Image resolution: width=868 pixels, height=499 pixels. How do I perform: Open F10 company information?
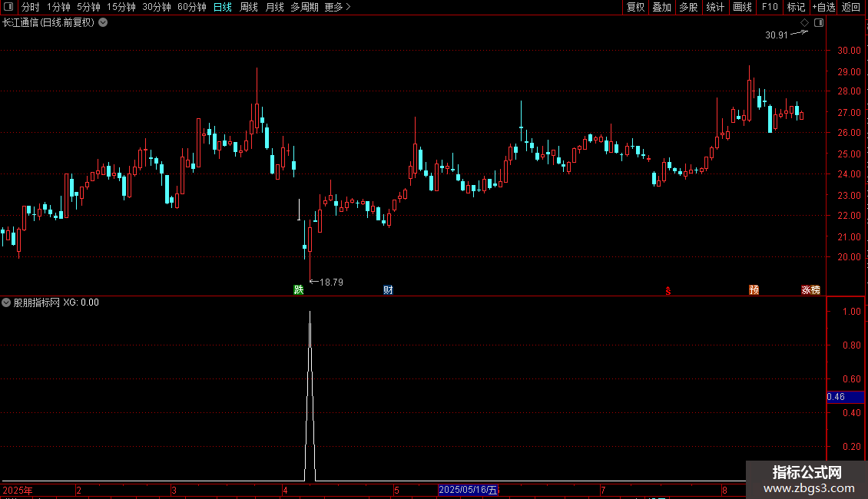(770, 7)
